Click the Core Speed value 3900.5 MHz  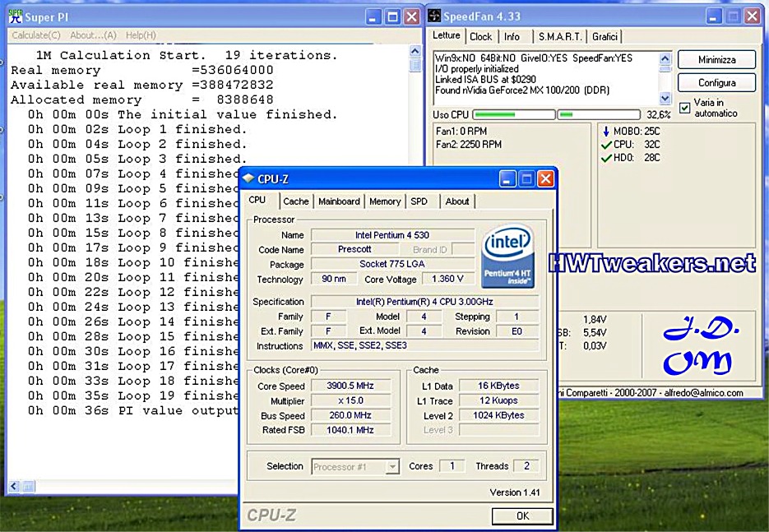tap(350, 386)
